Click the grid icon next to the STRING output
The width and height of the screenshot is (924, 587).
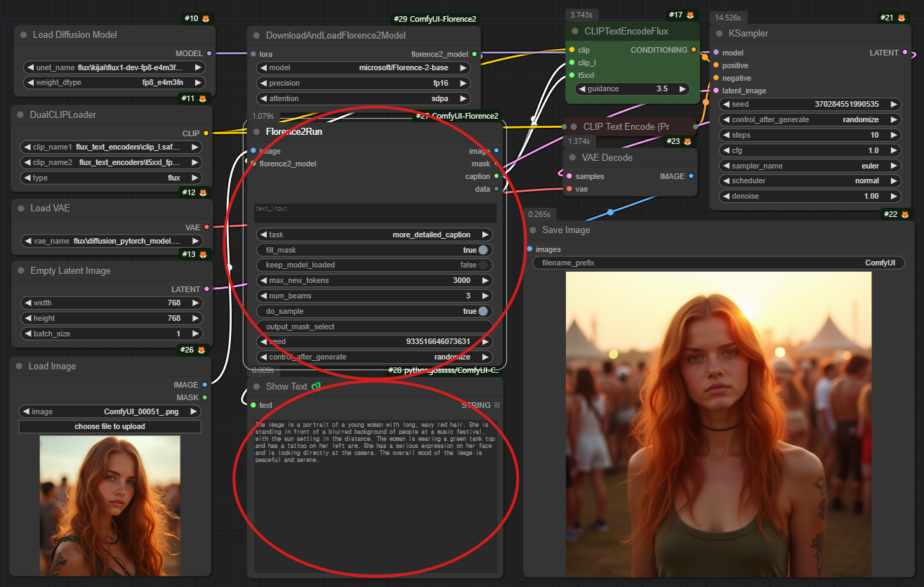pyautogui.click(x=497, y=405)
